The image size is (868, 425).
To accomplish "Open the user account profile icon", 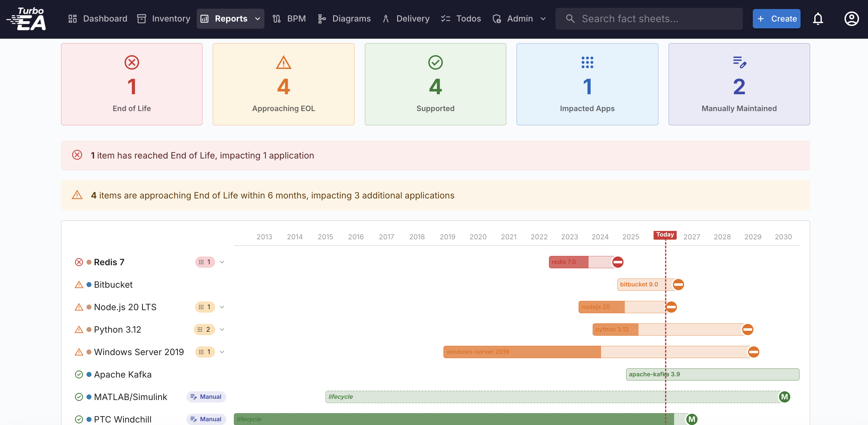I will coord(851,19).
